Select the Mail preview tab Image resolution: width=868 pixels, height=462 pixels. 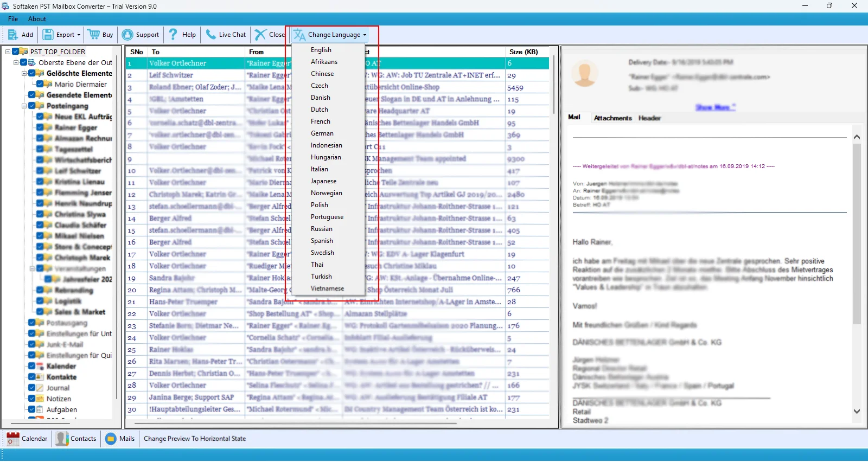[574, 117]
